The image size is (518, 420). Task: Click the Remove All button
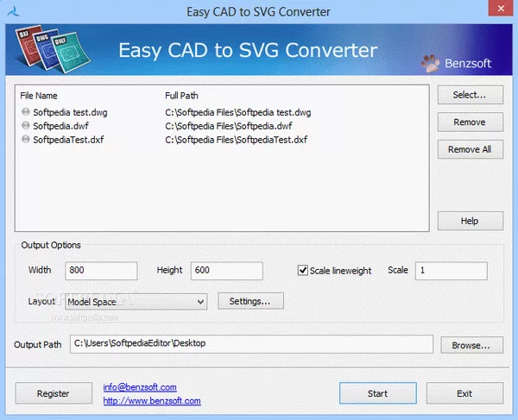(471, 149)
